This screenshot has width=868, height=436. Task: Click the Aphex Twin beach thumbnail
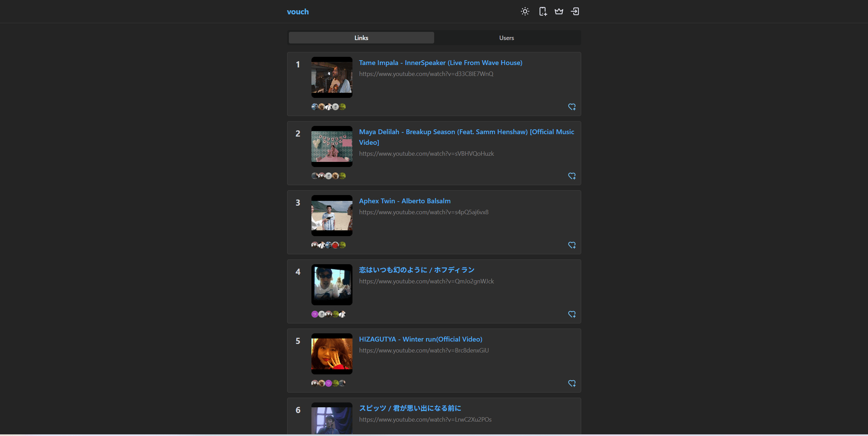(x=332, y=216)
